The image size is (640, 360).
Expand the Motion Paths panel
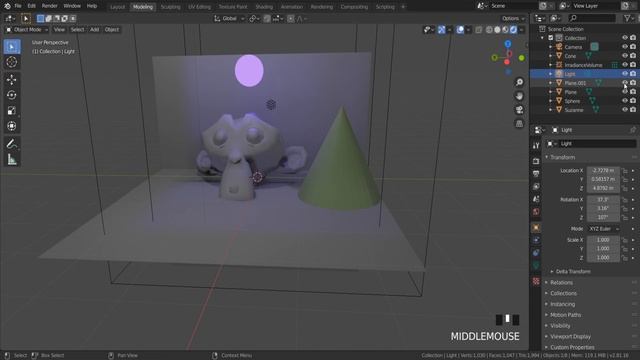(x=565, y=315)
